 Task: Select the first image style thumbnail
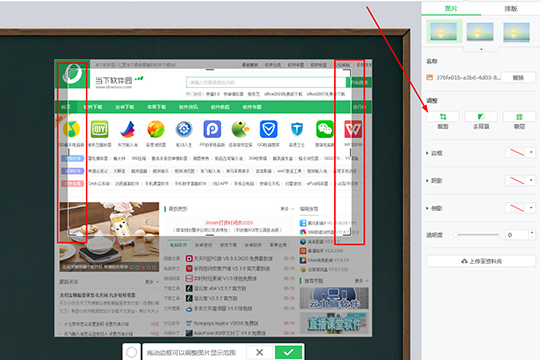(x=444, y=32)
